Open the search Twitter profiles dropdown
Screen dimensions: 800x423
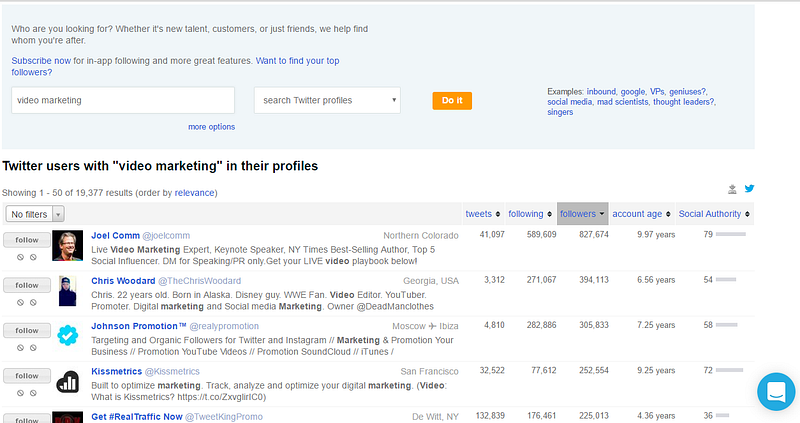(x=327, y=100)
